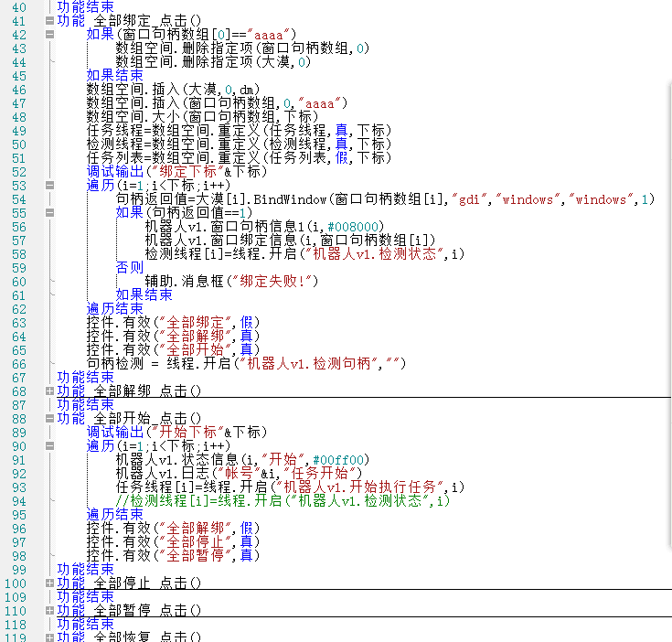Collapse the 遍历 loop at line 53

[49, 185]
